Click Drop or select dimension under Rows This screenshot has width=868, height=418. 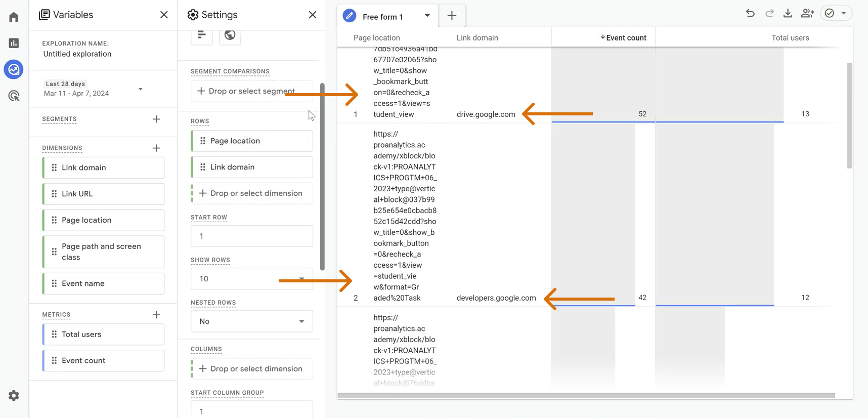tap(252, 193)
